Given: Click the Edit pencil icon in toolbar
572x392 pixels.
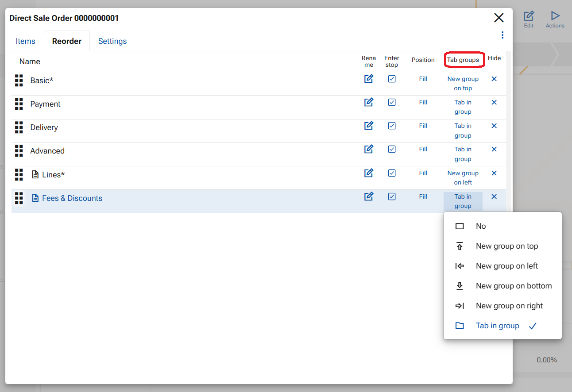Looking at the screenshot, I should pos(529,17).
